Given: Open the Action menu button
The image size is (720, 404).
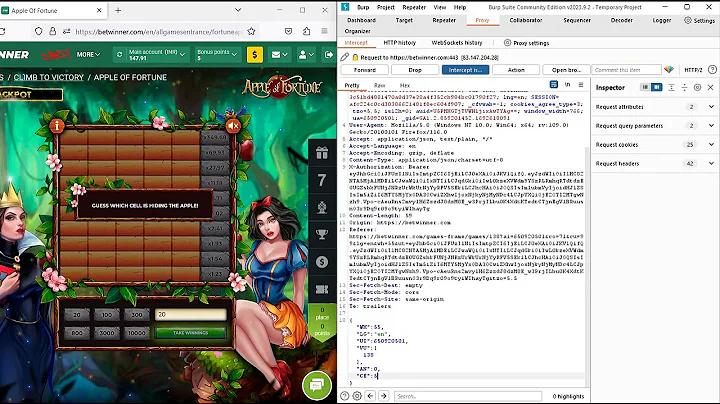Looking at the screenshot, I should click(x=516, y=70).
